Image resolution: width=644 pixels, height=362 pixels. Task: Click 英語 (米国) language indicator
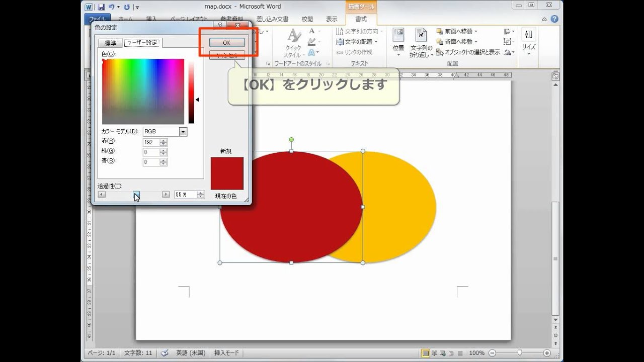pos(191,353)
